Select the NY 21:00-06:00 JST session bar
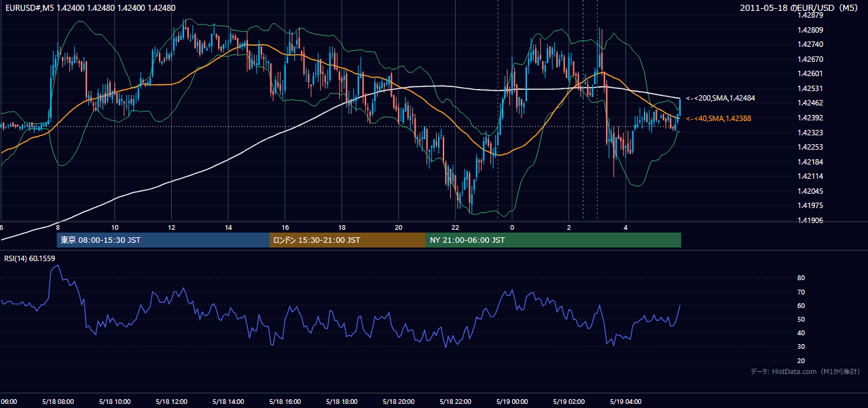This screenshot has height=408, width=868. (554, 240)
